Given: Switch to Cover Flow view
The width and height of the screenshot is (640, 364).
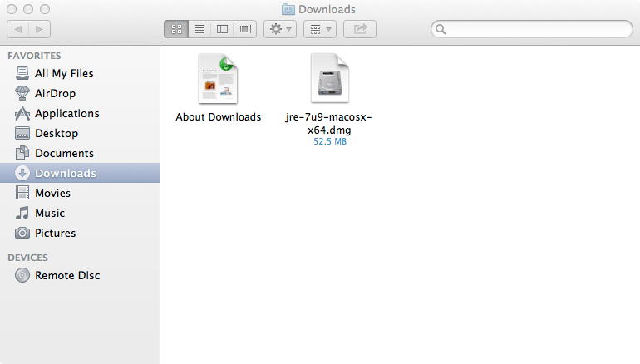Looking at the screenshot, I should click(244, 29).
